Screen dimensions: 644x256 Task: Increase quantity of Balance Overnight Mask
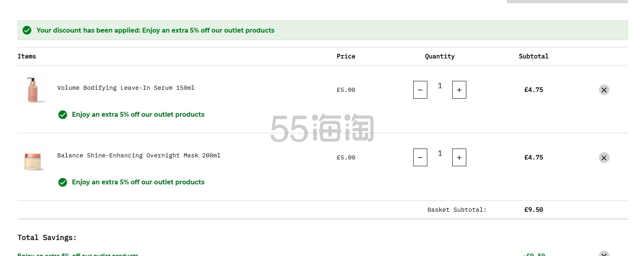click(x=459, y=157)
